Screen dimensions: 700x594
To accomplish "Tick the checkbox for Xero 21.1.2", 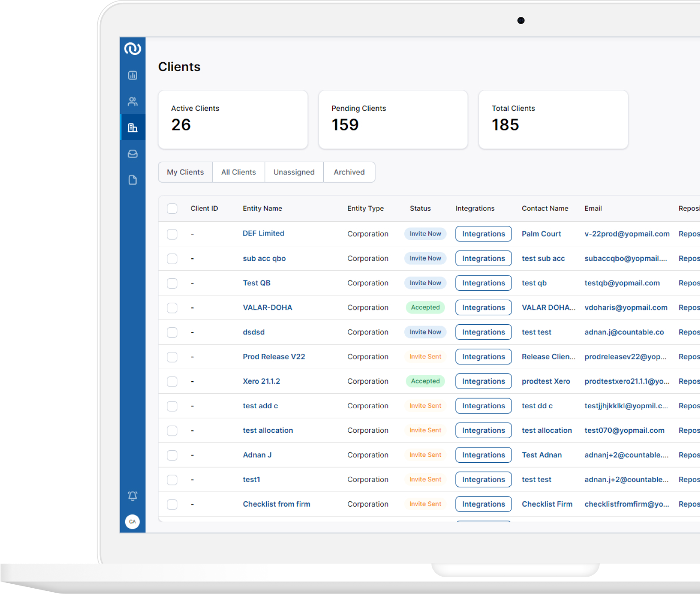I will coord(172,382).
